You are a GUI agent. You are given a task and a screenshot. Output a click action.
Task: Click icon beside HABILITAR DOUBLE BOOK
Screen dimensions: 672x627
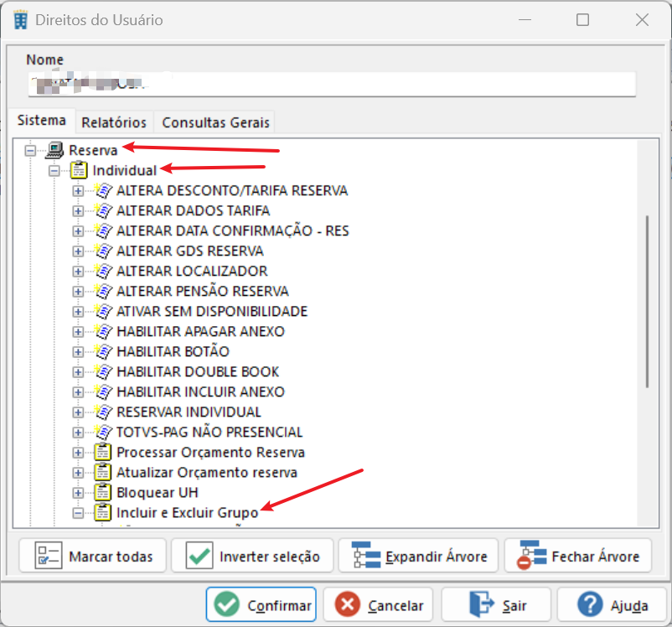point(103,372)
